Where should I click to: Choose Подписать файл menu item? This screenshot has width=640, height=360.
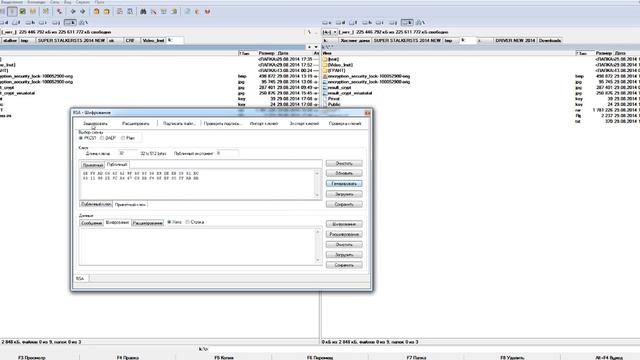tap(179, 123)
